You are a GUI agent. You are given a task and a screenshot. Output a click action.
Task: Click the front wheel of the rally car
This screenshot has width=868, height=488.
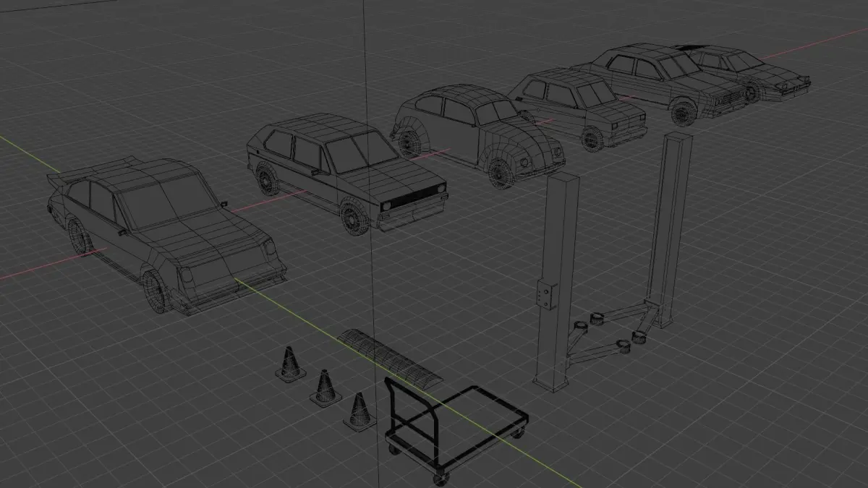156,291
